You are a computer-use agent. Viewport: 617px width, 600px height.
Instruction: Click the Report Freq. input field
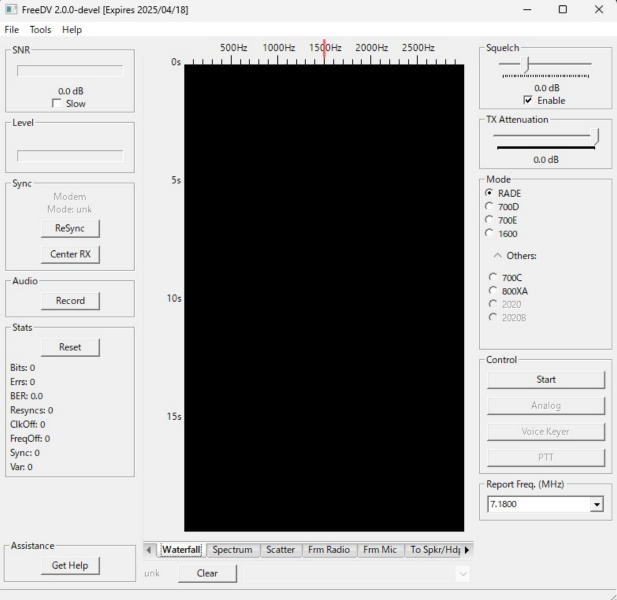(537, 505)
